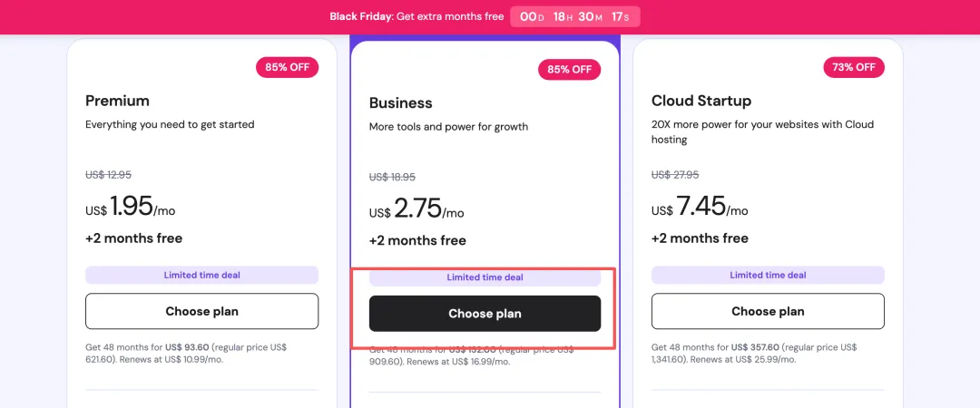This screenshot has height=408, width=980.
Task: Click the 85% OFF badge on Premium
Action: (288, 67)
